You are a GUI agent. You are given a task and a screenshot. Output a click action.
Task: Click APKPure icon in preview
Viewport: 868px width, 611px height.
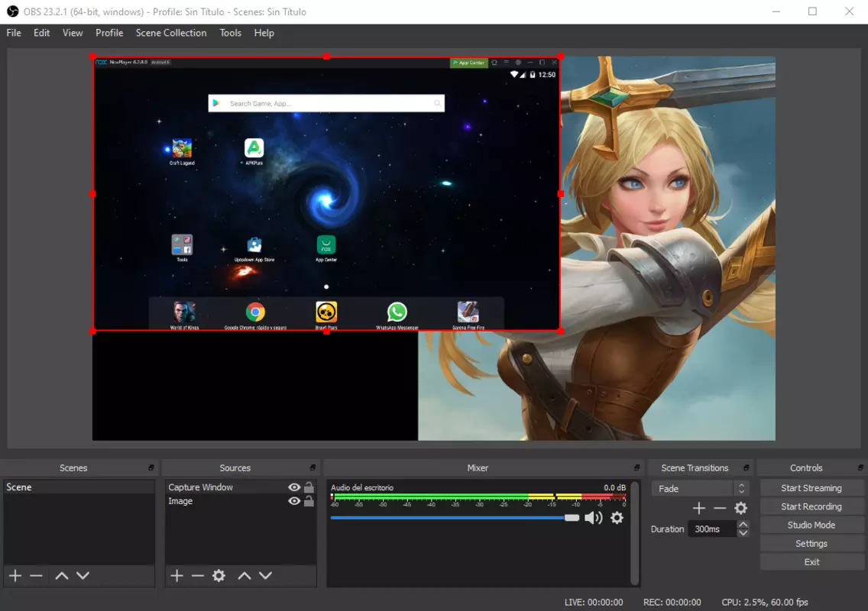pyautogui.click(x=254, y=148)
